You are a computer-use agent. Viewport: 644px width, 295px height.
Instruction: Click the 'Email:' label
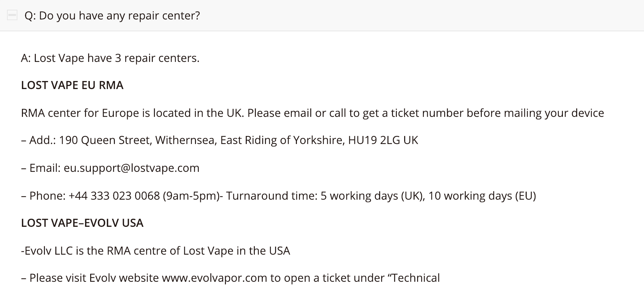[x=45, y=168]
